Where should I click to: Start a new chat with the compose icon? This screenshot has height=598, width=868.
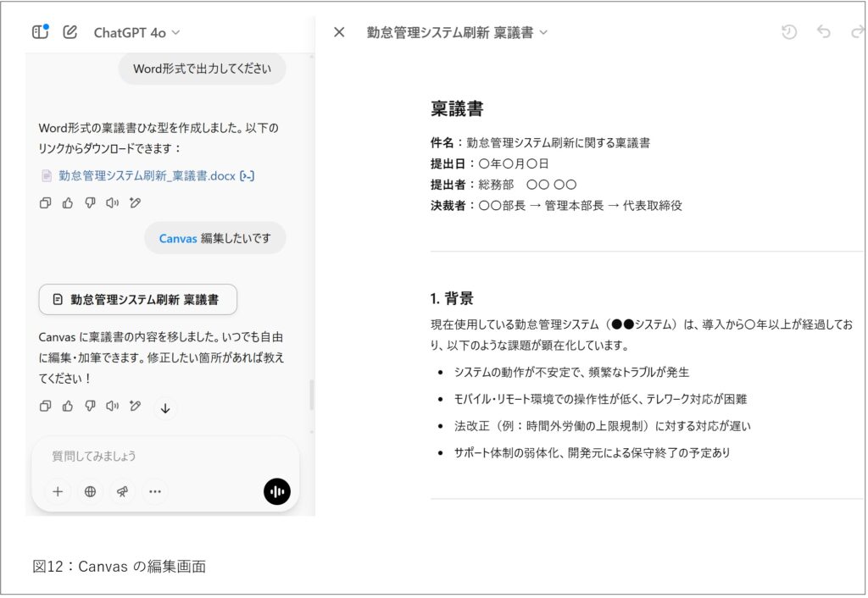(70, 31)
